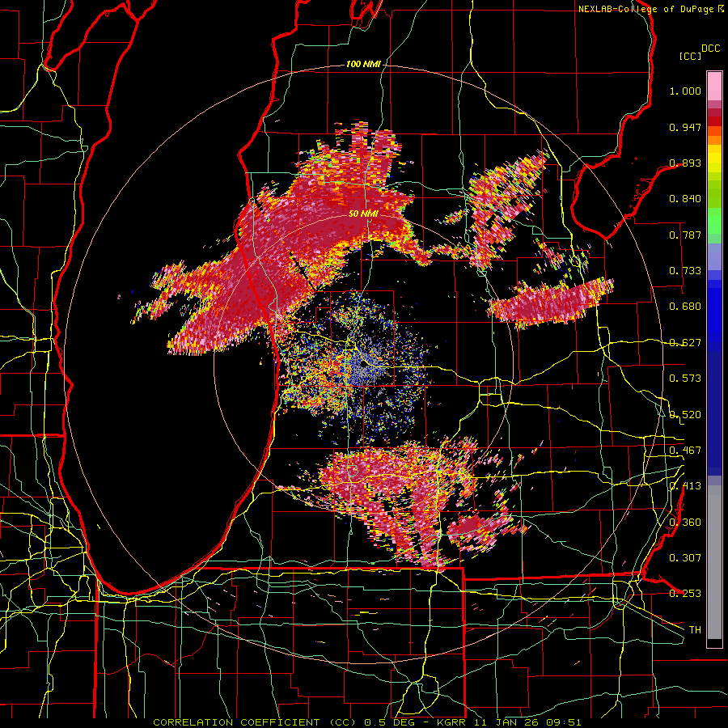The image size is (728, 728).
Task: Select the 1.000 legend value
Action: click(x=685, y=91)
